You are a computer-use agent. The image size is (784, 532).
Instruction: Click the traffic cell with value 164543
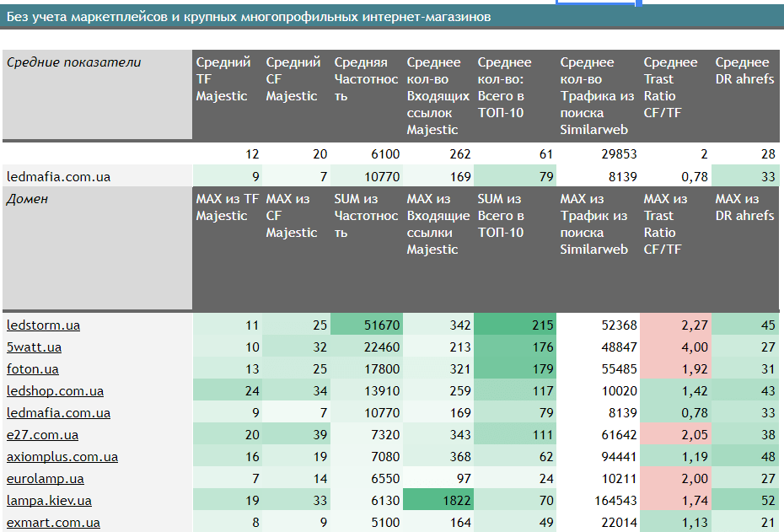(598, 501)
